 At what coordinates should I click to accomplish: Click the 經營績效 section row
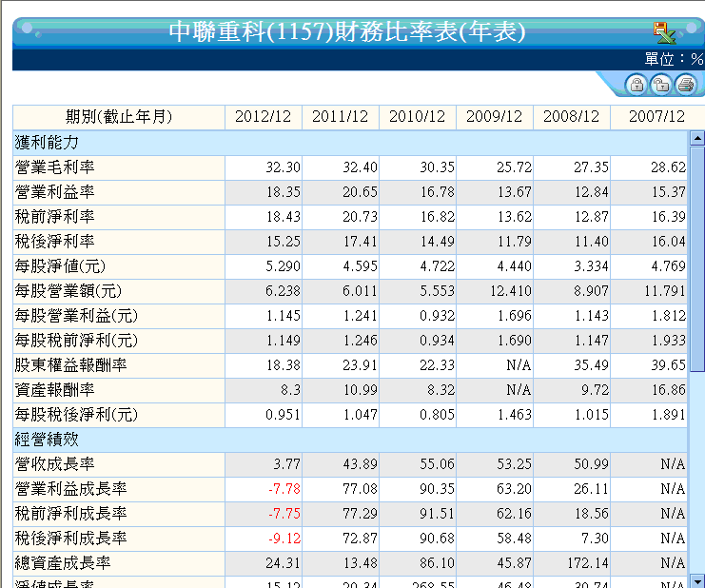[350, 440]
